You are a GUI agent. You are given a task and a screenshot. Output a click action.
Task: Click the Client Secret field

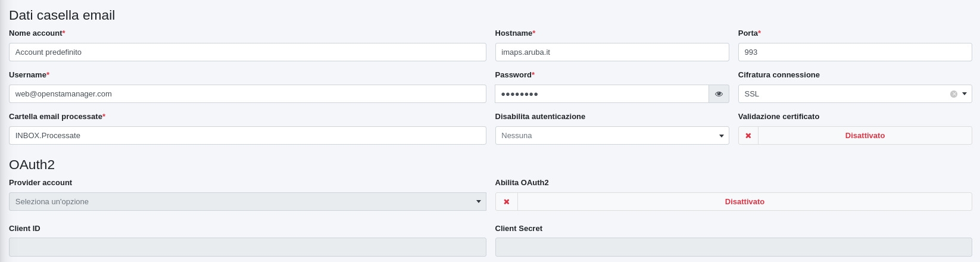(733, 247)
